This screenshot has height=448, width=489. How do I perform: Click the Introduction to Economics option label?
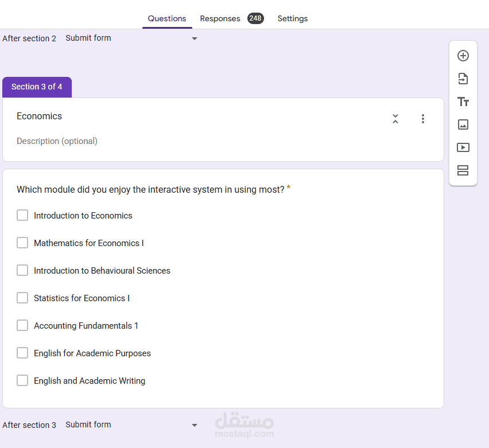pos(83,216)
